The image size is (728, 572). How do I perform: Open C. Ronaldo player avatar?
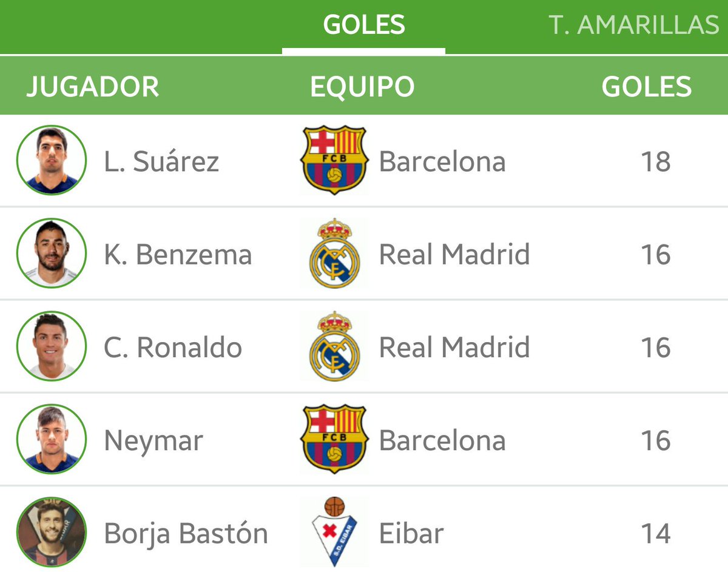[52, 346]
